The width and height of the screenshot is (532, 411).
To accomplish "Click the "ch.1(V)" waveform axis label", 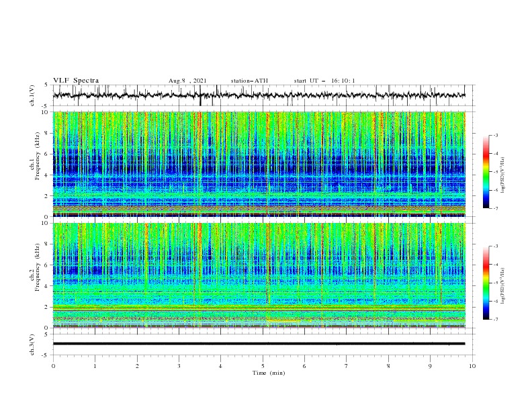I will (x=32, y=95).
